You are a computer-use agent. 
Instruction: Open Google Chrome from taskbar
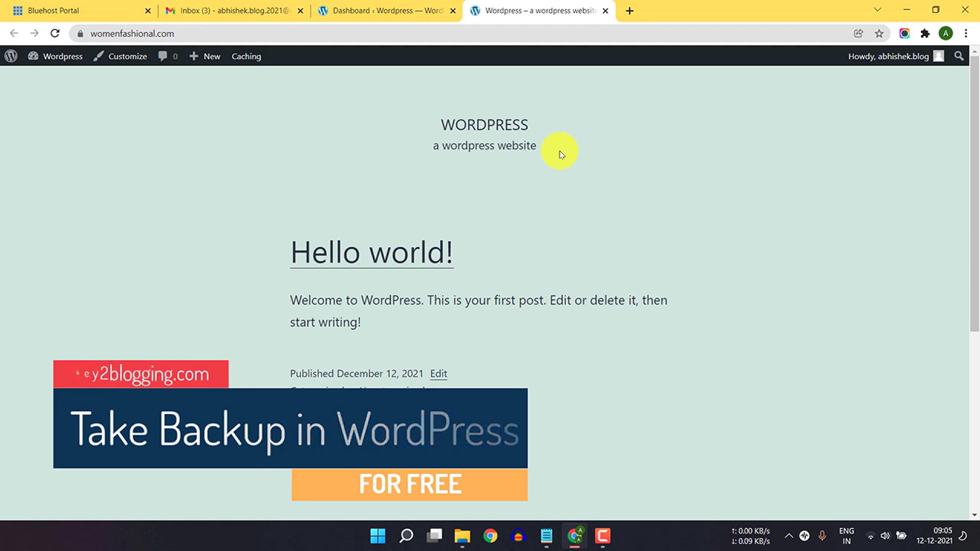coord(491,536)
